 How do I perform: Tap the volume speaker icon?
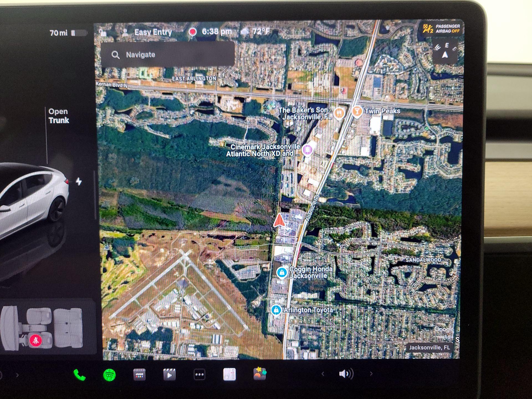[x=346, y=374]
